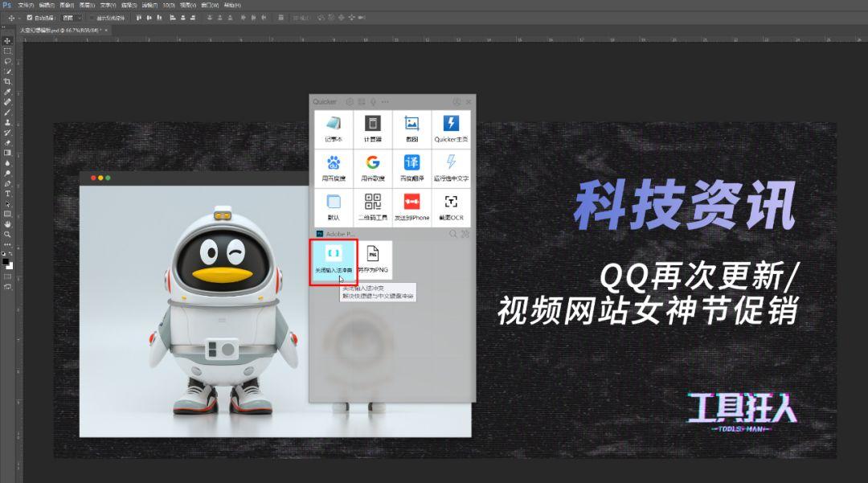Select the Lasso tool

[7, 61]
